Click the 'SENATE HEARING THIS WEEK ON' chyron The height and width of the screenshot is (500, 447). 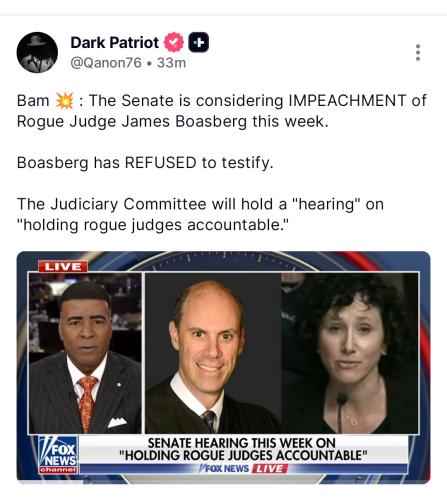point(242,443)
